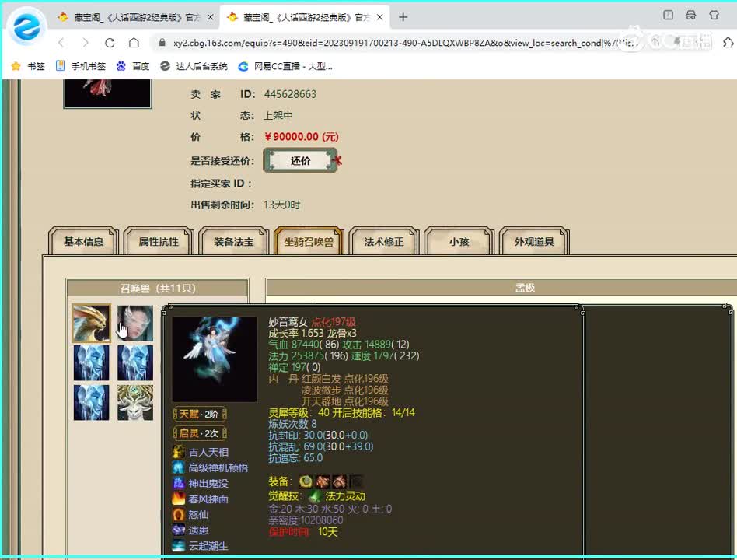The height and width of the screenshot is (560, 737).
Task: Click the price ¥90000.00 (元)
Action: pyautogui.click(x=302, y=136)
